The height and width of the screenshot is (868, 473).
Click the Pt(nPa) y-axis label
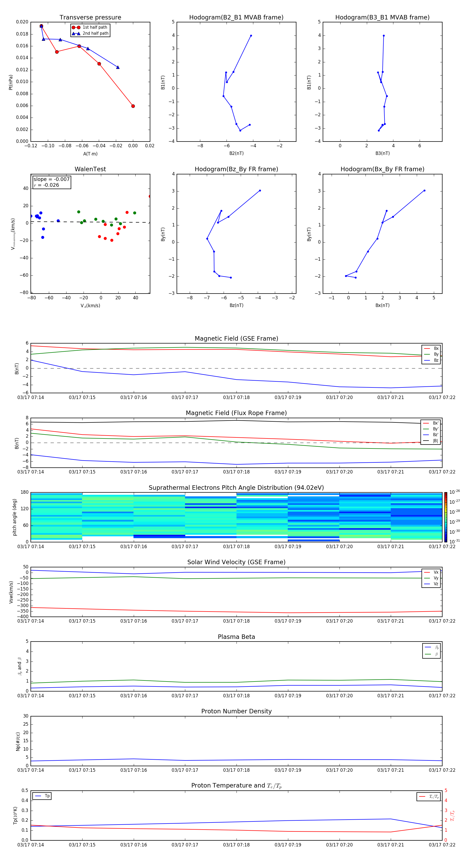pos(11,82)
